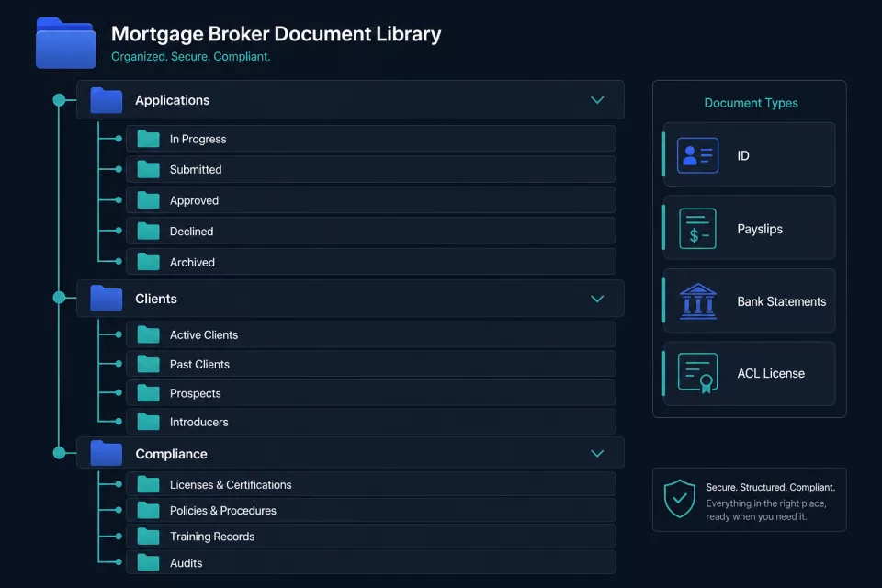
Task: Open Licenses & Certifications folder
Action: (x=371, y=484)
